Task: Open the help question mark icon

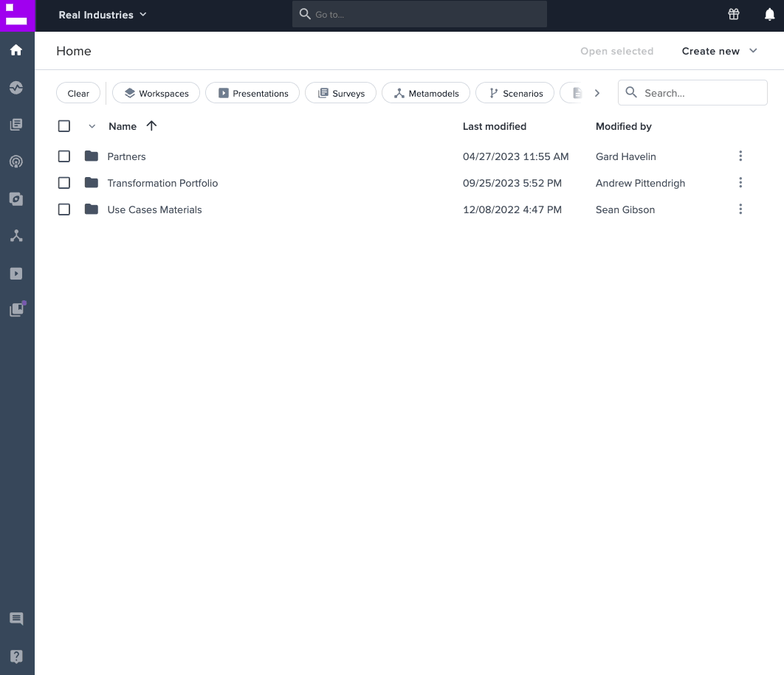Action: 16,657
